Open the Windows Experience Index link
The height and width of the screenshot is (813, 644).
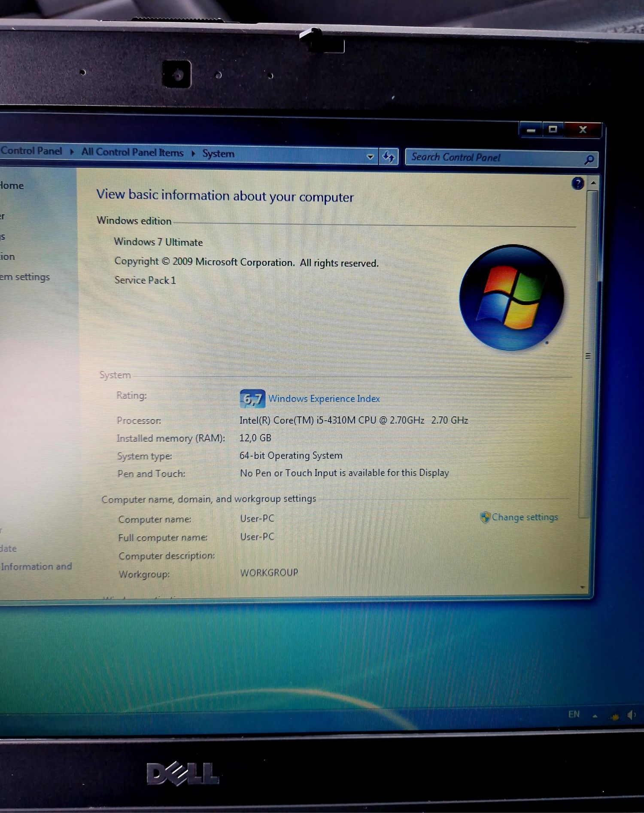[x=324, y=399]
